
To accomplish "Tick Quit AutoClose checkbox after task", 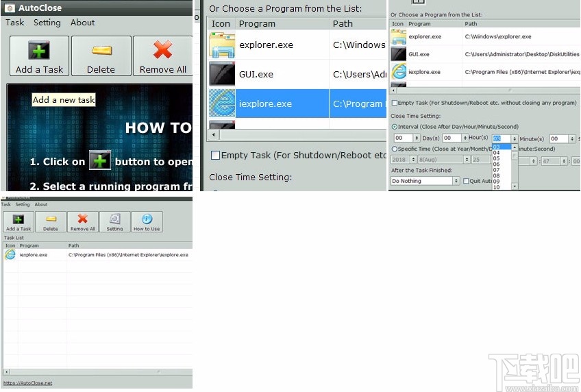I will point(466,181).
